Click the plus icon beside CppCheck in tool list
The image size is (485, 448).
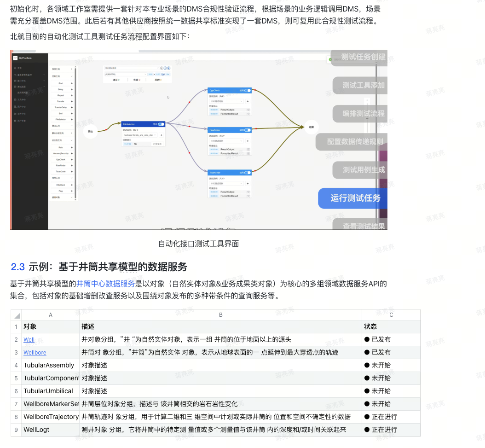point(72,159)
